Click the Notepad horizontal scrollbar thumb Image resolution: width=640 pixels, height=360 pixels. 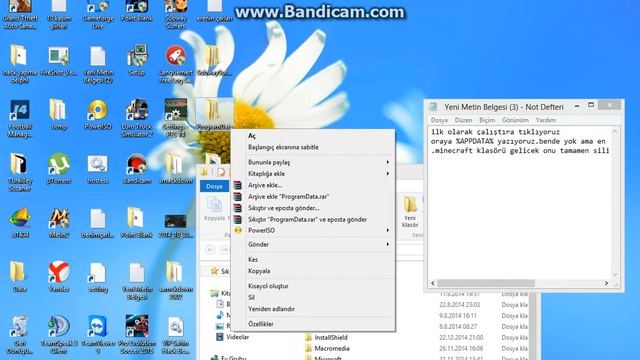coord(486,283)
